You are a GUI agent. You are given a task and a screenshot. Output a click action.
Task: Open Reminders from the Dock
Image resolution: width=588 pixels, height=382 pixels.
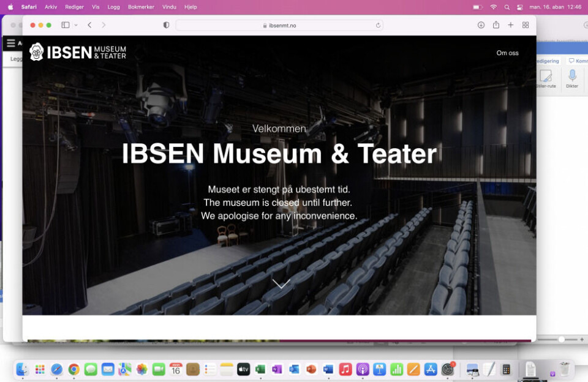210,369
